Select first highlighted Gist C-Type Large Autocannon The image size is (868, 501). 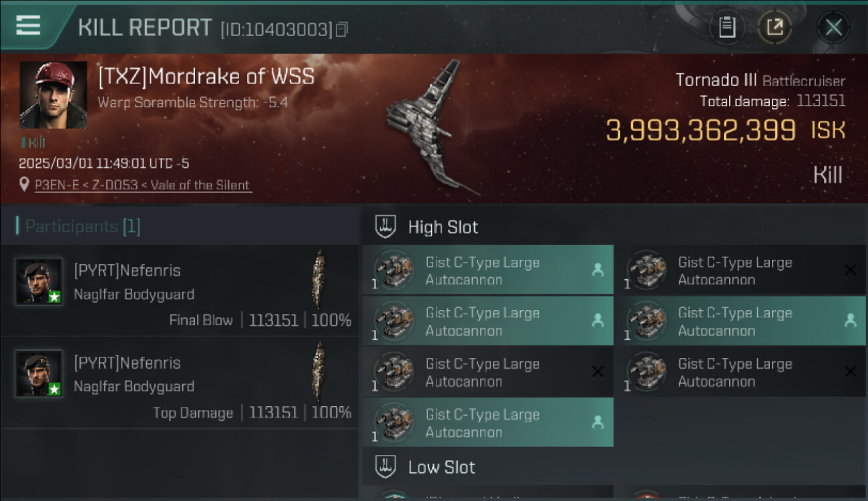click(x=488, y=270)
